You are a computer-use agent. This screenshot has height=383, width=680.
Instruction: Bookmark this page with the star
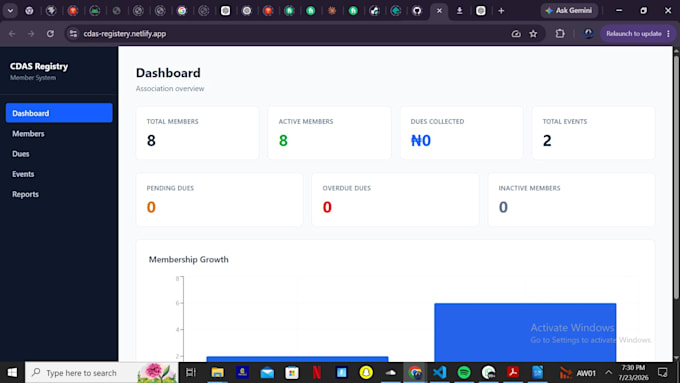(x=533, y=33)
